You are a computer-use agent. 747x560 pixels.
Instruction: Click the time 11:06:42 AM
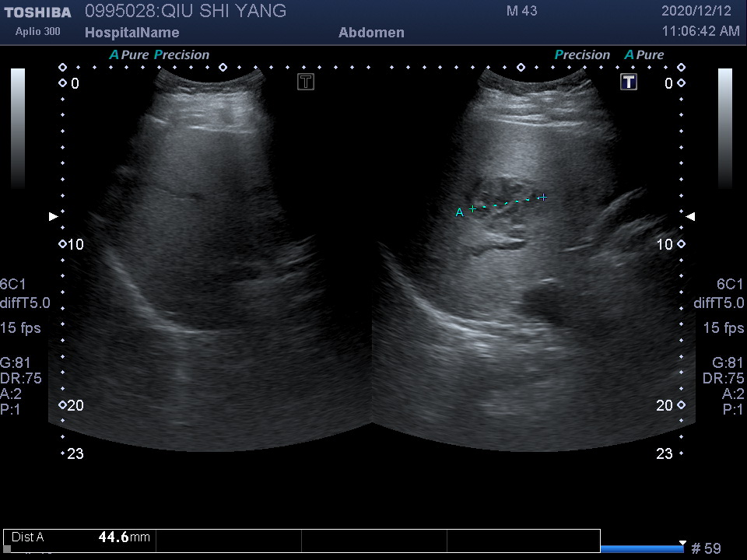pyautogui.click(x=701, y=31)
